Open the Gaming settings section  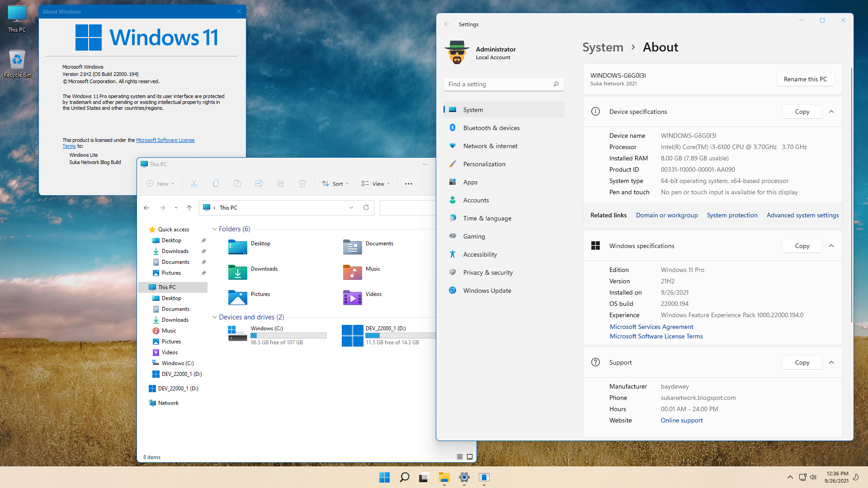coord(473,236)
